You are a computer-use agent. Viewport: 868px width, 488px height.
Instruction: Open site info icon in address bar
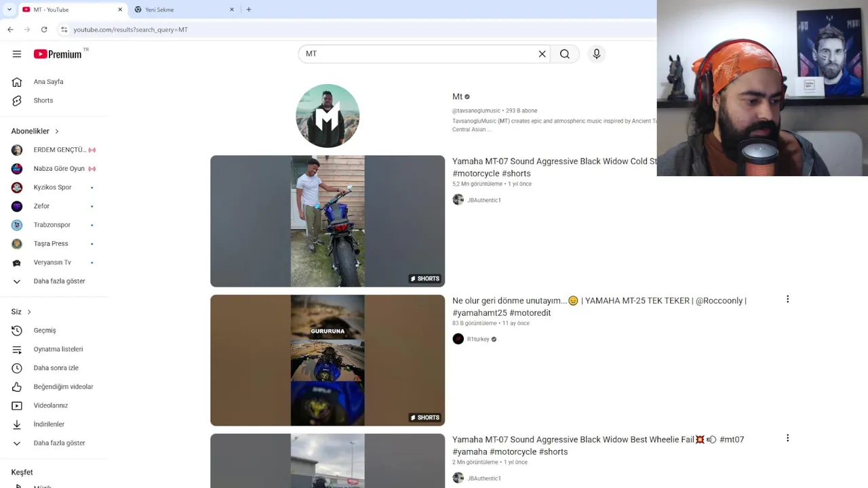click(64, 29)
